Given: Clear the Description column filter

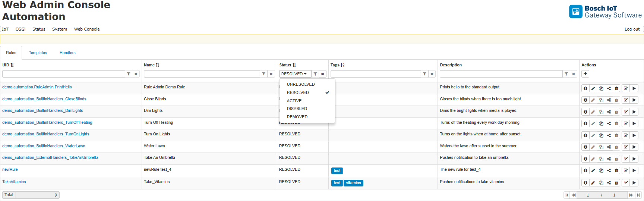Looking at the screenshot, I should [574, 74].
